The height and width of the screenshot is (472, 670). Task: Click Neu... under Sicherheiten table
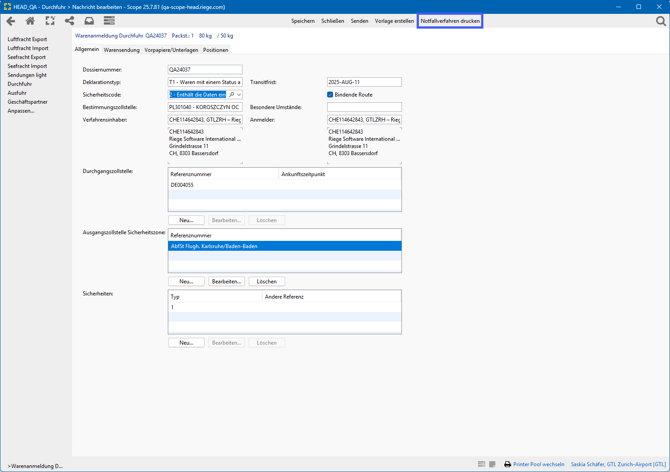[x=186, y=343]
